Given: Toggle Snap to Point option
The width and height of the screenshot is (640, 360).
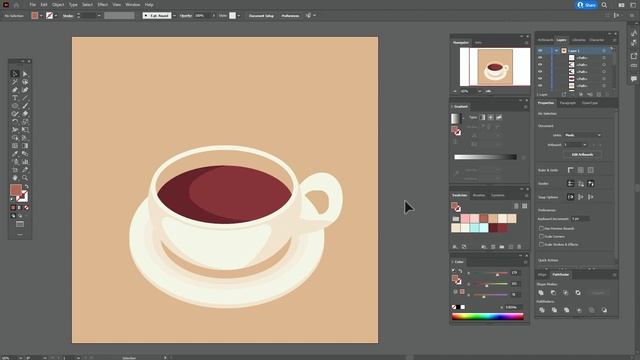Looking at the screenshot, I should 571,197.
